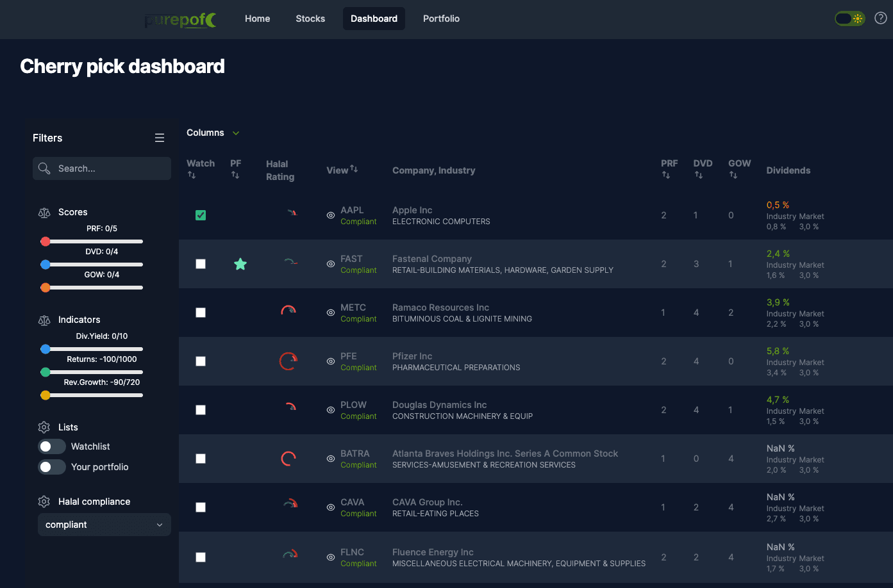Click the star icon in FAST row

point(240,264)
